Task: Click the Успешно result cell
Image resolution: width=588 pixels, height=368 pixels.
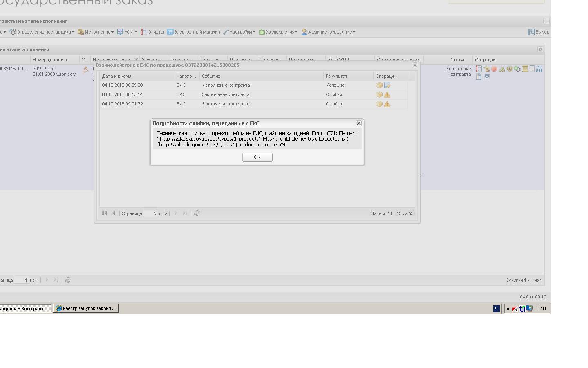Action: point(335,85)
